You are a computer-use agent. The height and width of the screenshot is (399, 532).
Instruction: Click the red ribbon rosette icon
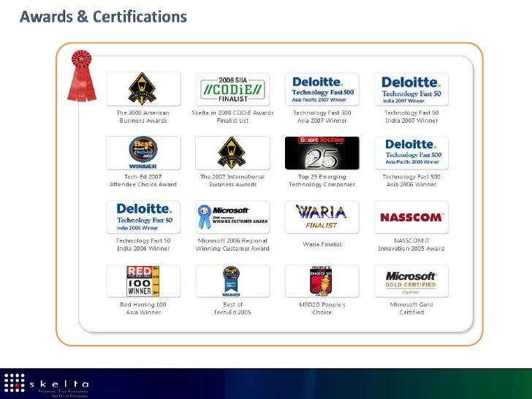[x=77, y=75]
